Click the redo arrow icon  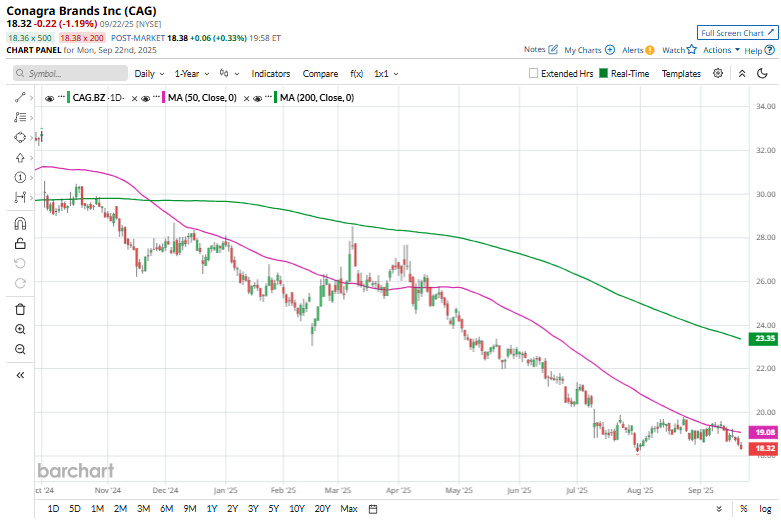pyautogui.click(x=20, y=283)
